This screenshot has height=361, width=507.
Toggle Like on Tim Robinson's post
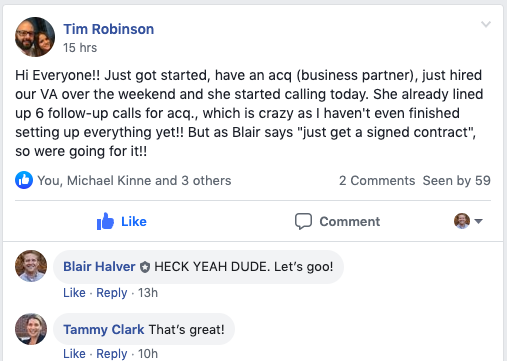pos(122,221)
